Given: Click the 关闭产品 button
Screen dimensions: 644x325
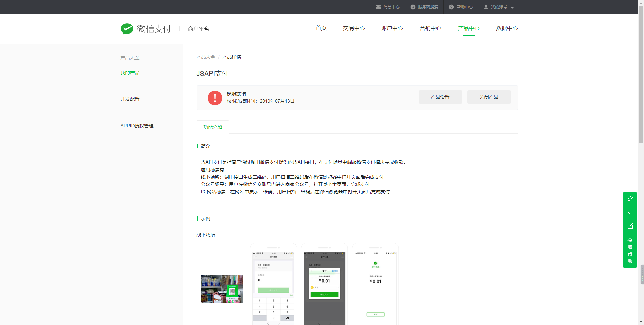Looking at the screenshot, I should click(489, 97).
